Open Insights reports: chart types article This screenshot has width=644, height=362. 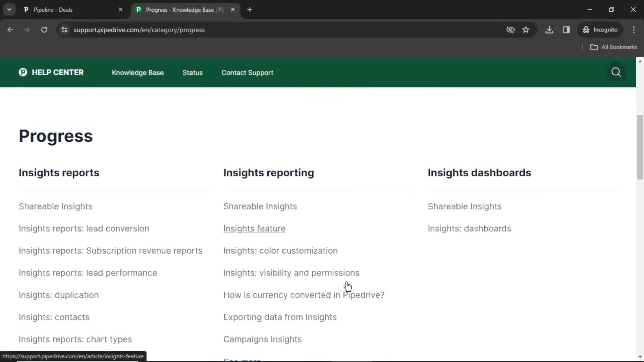tap(75, 339)
